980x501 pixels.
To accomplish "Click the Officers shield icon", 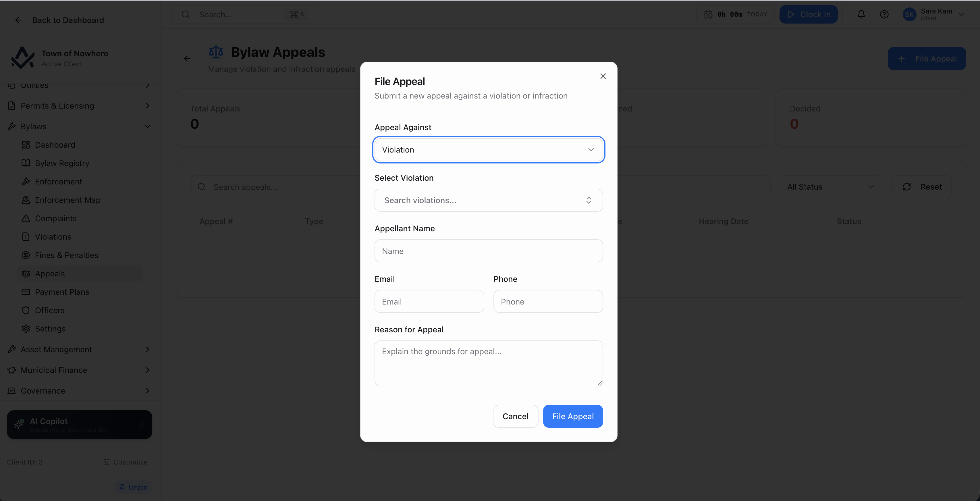I will [26, 311].
